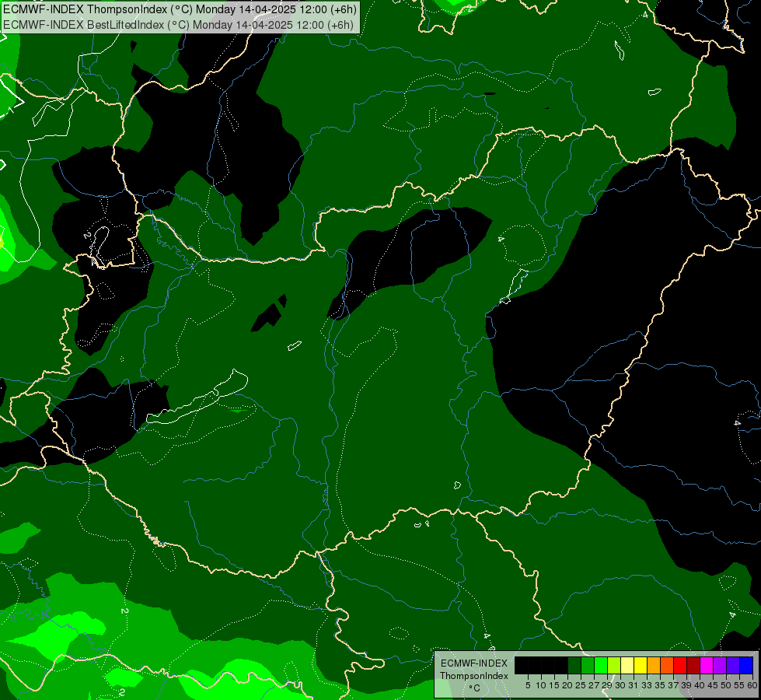Click the 'ECMWF-INDEX' label in the legend box
Screen dimensions: 761x700
(474, 663)
